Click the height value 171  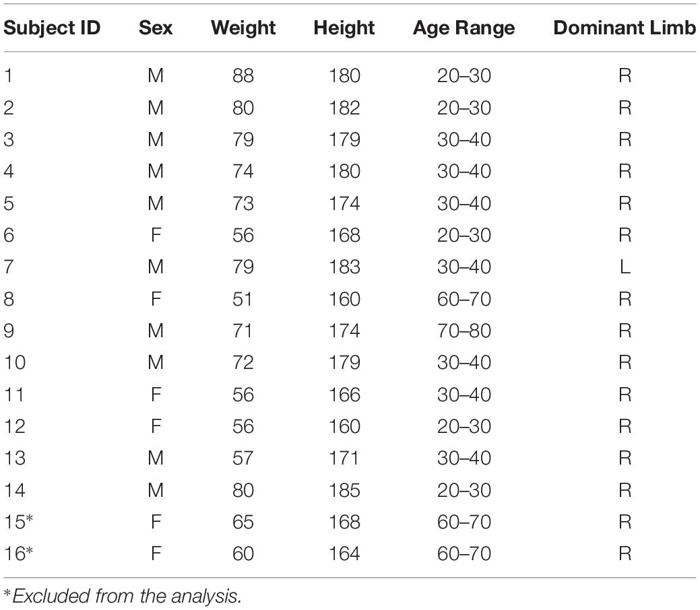tap(344, 458)
